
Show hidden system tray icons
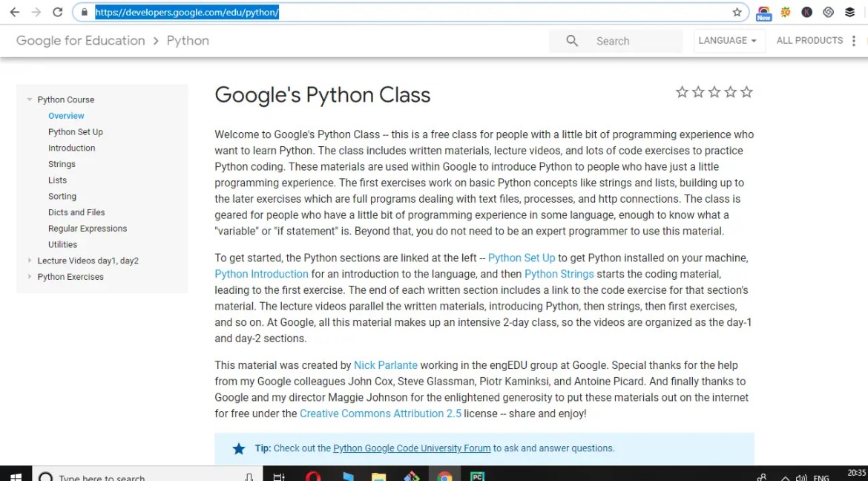pos(785,478)
